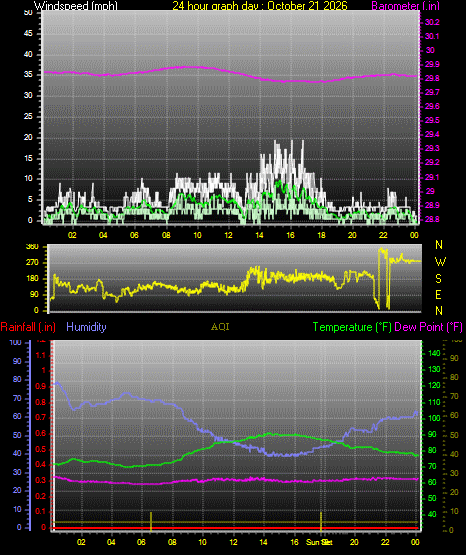Screen dimensions: 466x555
Task: Select the 1.1 value on the rainfall axis
Action: (41, 355)
